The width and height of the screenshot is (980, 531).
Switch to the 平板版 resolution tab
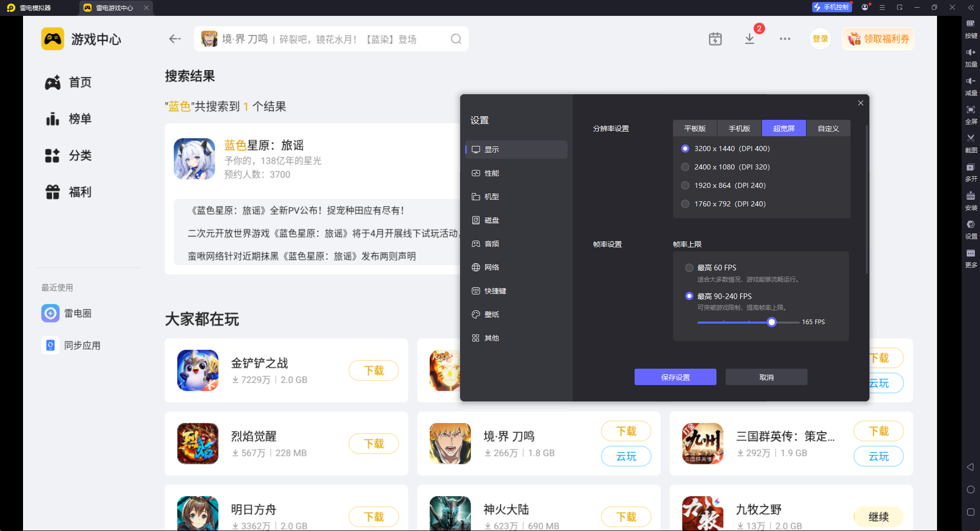point(695,129)
